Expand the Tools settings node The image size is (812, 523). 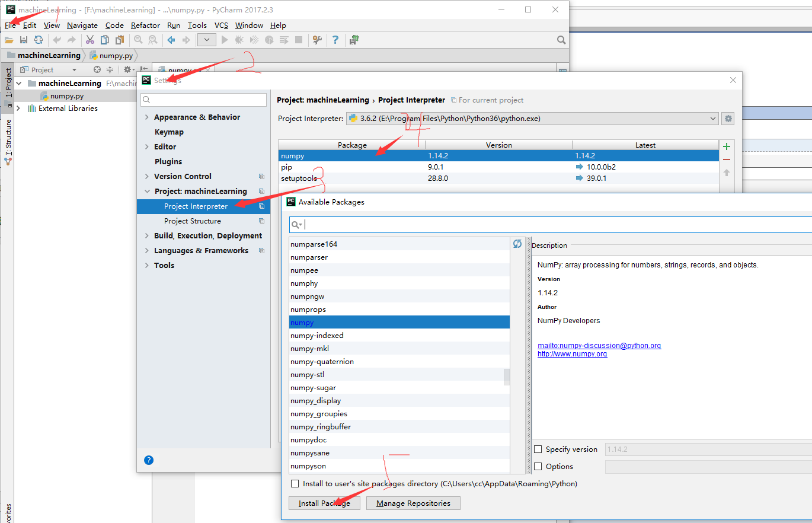(x=147, y=266)
